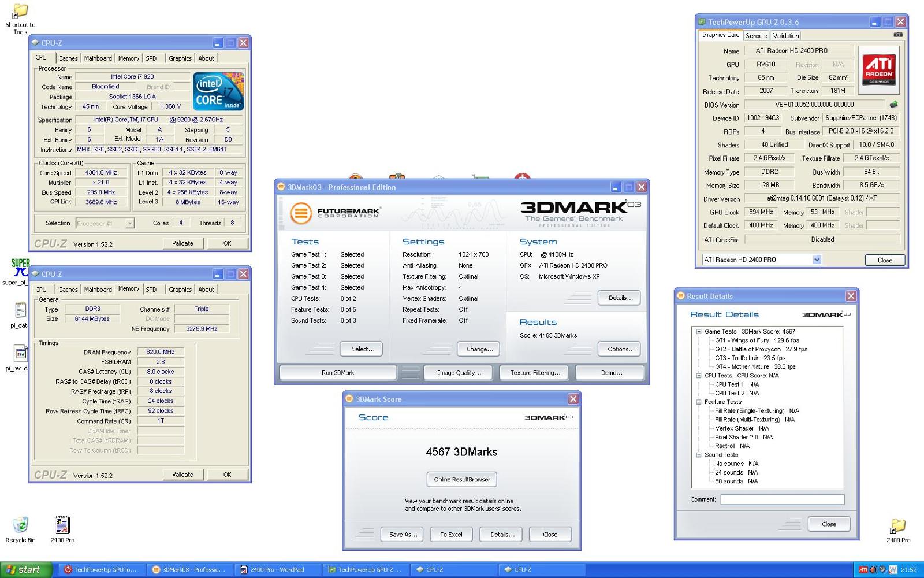Collapse the Game Tests tree node

click(x=698, y=332)
